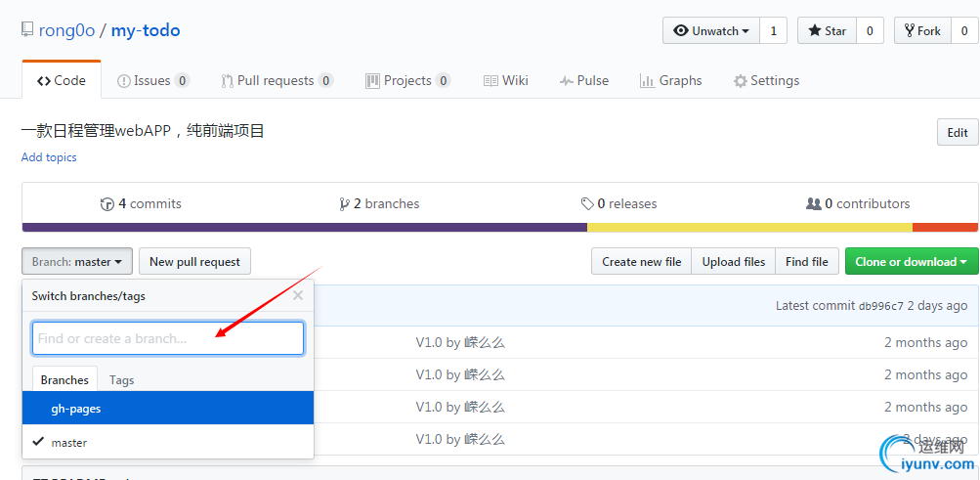The width and height of the screenshot is (980, 480).
Task: Click the Projects count badge 0
Action: click(x=443, y=80)
